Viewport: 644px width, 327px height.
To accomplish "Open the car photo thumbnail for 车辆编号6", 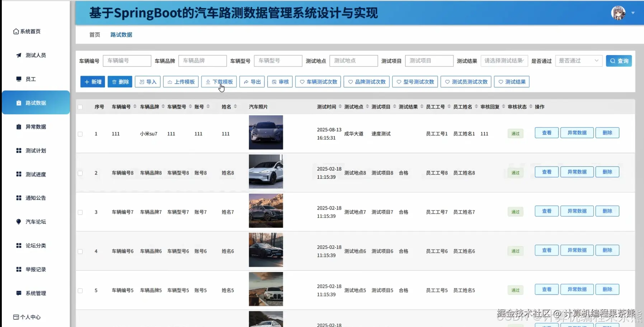I will click(266, 250).
